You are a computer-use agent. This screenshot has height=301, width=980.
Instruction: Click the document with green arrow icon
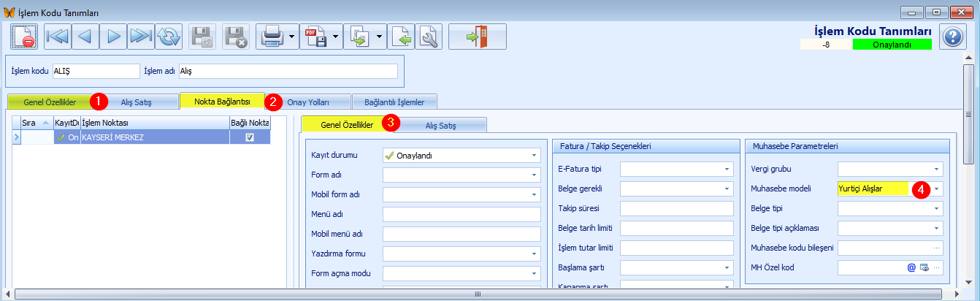[402, 36]
